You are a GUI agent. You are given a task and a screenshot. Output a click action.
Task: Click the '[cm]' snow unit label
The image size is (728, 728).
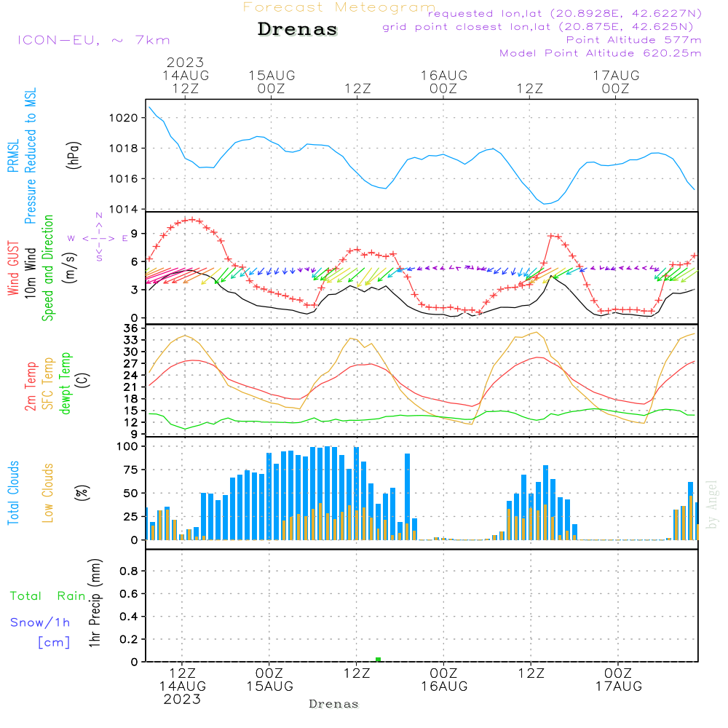[x=54, y=642]
